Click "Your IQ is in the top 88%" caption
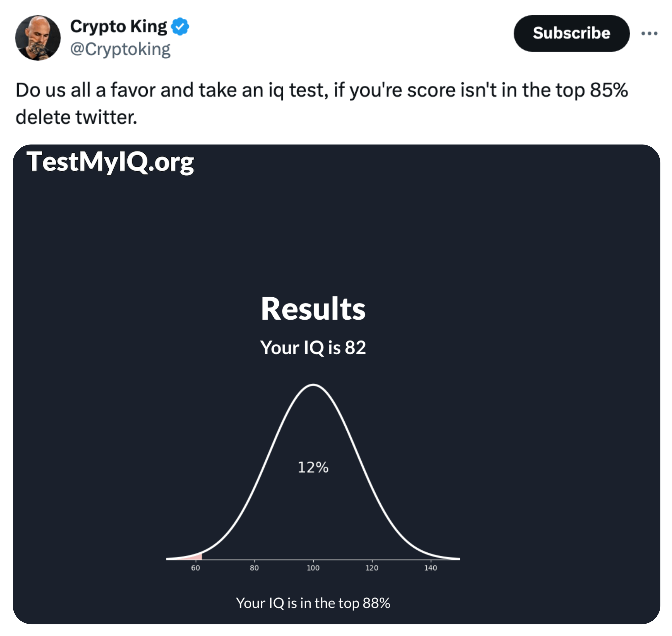 pos(313,603)
